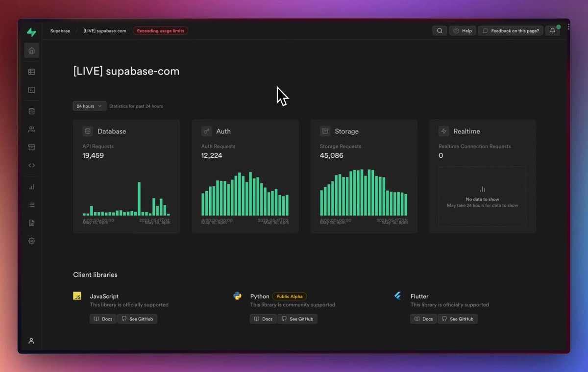Open the Table Editor from the sidebar
Image resolution: width=588 pixels, height=372 pixels.
click(31, 72)
